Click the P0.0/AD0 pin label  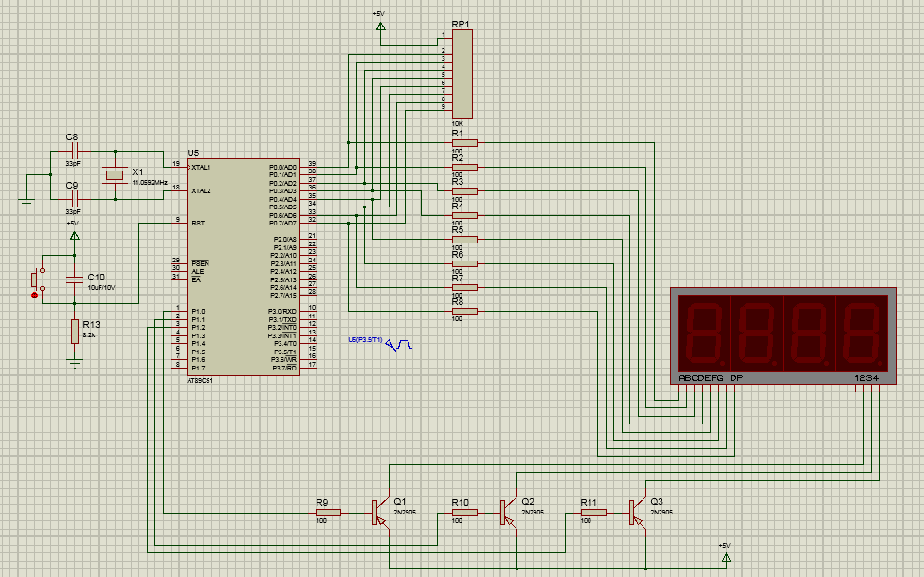pyautogui.click(x=282, y=168)
